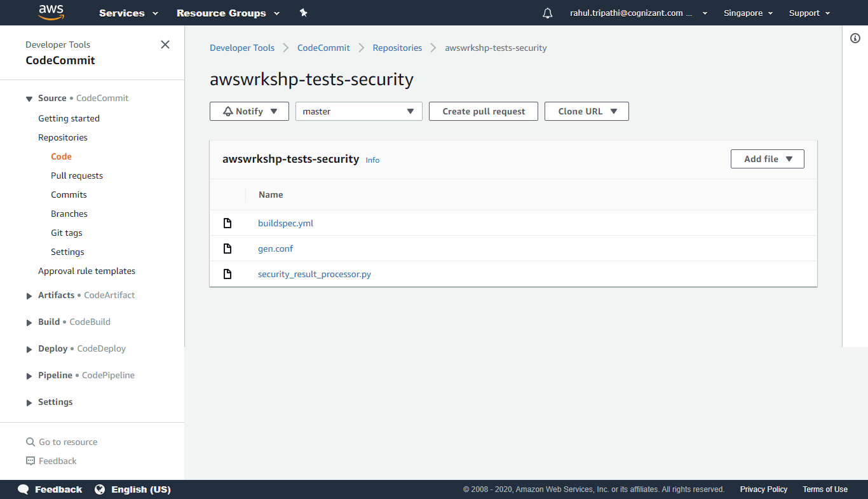Expand the Settings section in sidebar
Viewport: 868px width, 499px height.
pyautogui.click(x=29, y=402)
